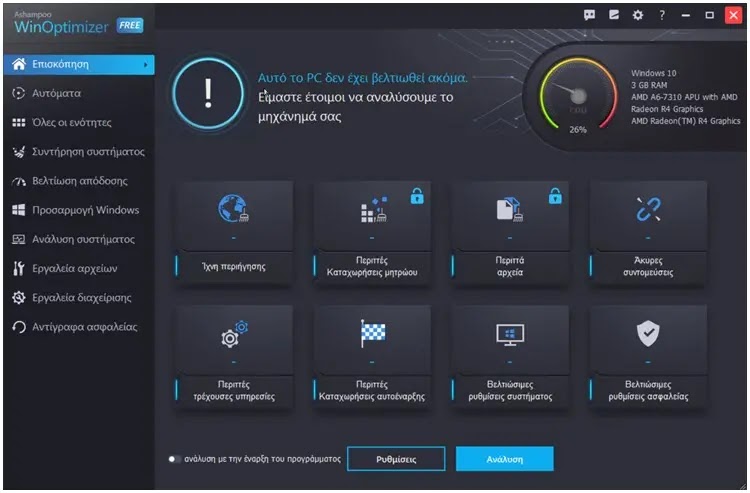Image resolution: width=750 pixels, height=493 pixels.
Task: Click Περιττές τρέχουσες υπηρεσίες label
Action: click(233, 391)
